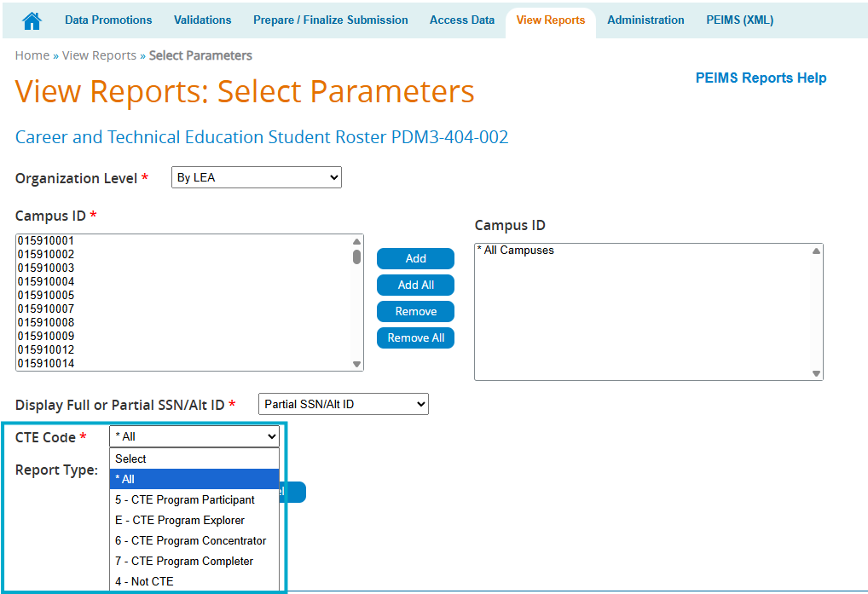
Task: Click the Add All button
Action: [415, 285]
